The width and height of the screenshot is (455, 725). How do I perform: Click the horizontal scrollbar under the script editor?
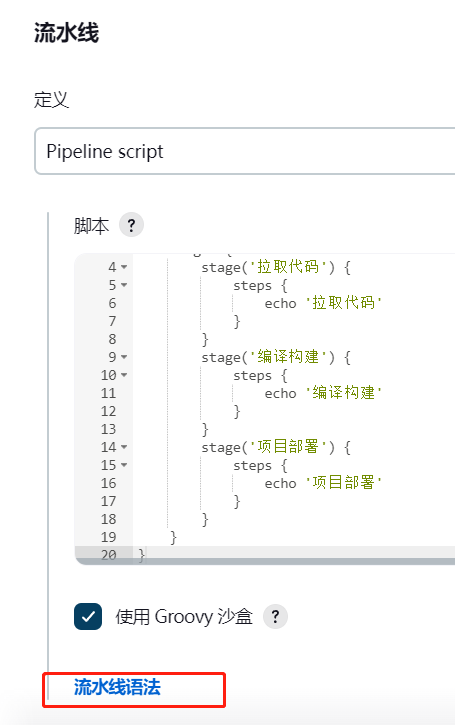tap(265, 561)
